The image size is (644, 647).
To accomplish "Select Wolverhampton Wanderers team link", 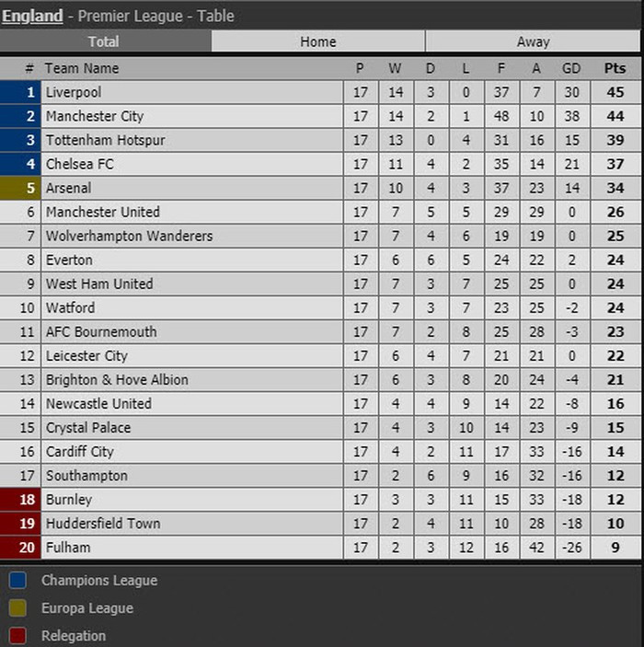I will point(129,236).
